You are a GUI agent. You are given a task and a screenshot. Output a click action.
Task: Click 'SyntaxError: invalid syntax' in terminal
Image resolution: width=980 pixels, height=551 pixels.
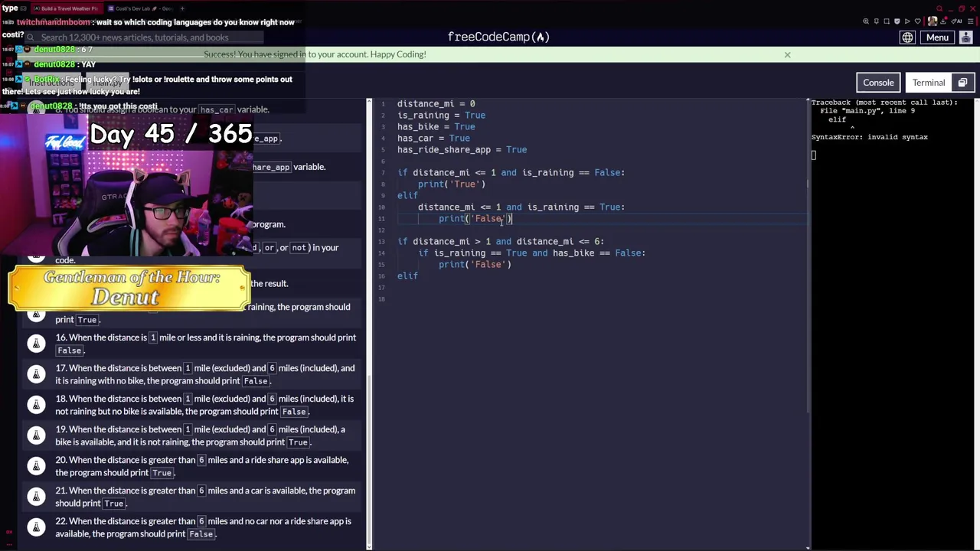point(869,137)
